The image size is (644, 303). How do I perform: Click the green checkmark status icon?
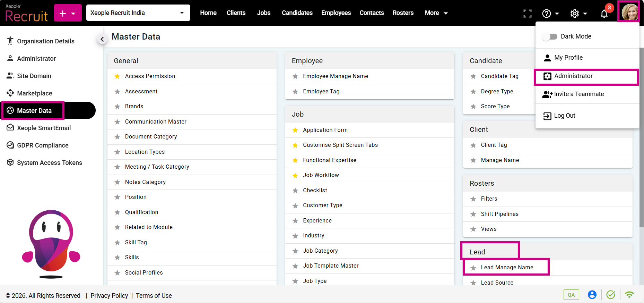(x=610, y=295)
